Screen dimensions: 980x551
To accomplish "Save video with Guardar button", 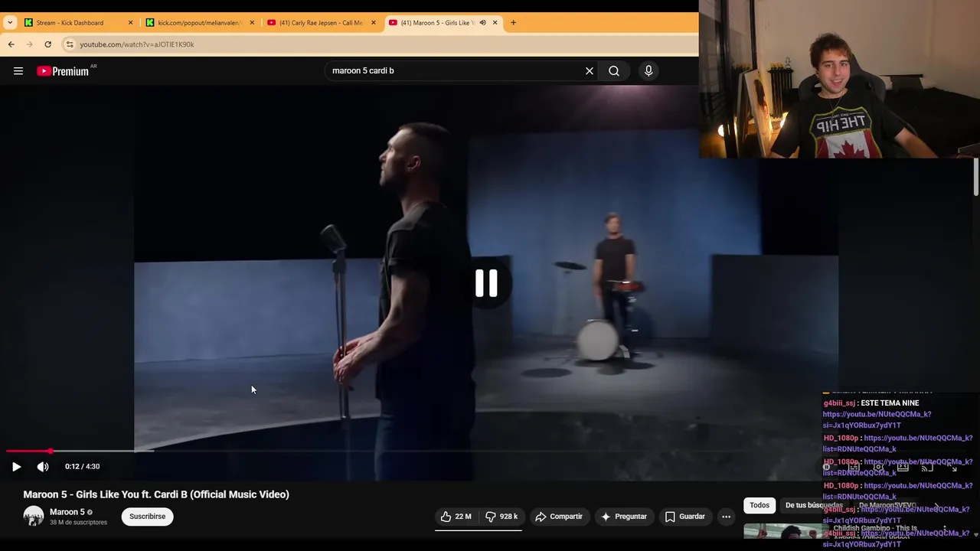I will tap(685, 517).
